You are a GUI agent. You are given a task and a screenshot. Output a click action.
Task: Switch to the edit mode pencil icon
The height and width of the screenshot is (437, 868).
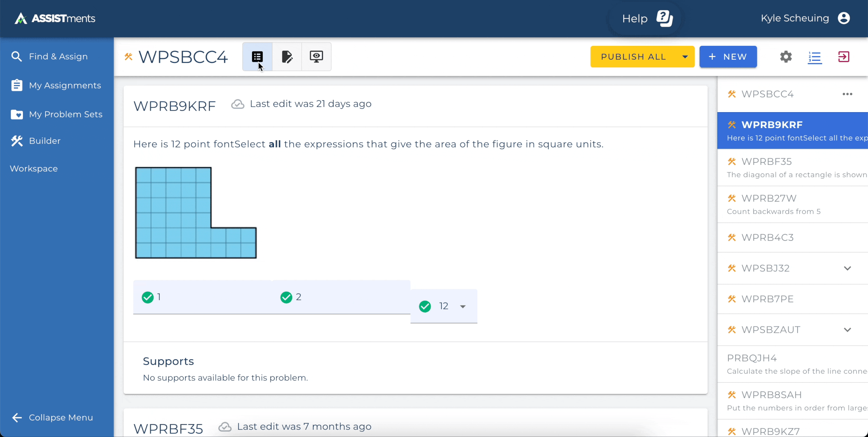(287, 57)
